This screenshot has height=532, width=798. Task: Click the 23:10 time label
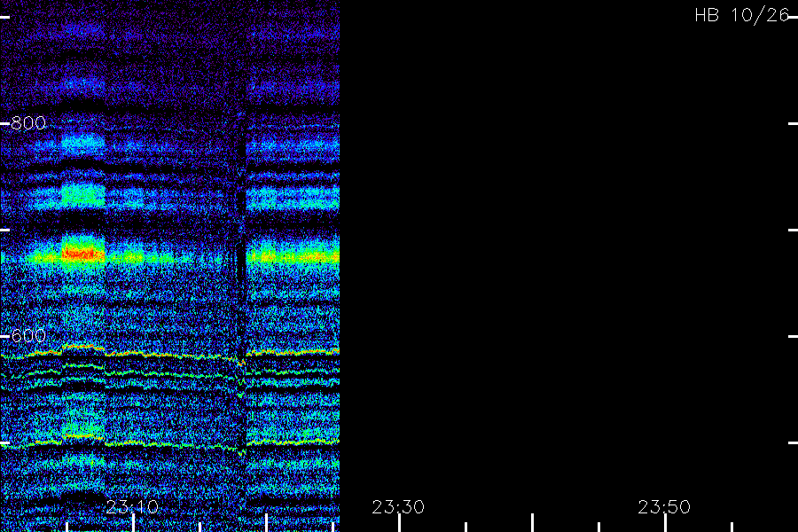132,507
